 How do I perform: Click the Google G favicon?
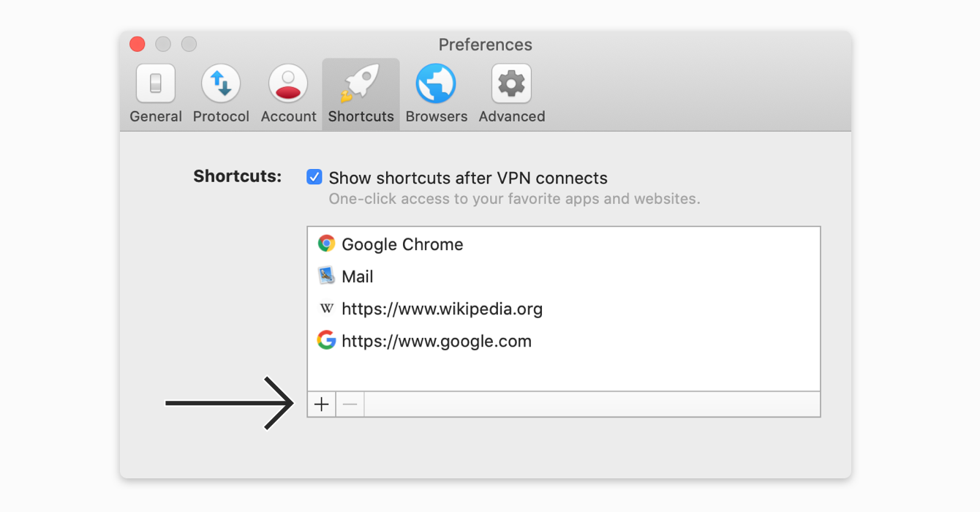326,340
